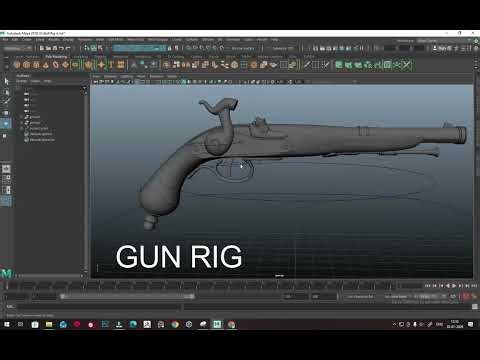
Task: Select defaultObjectSet in Outliner
Action: pos(42,140)
